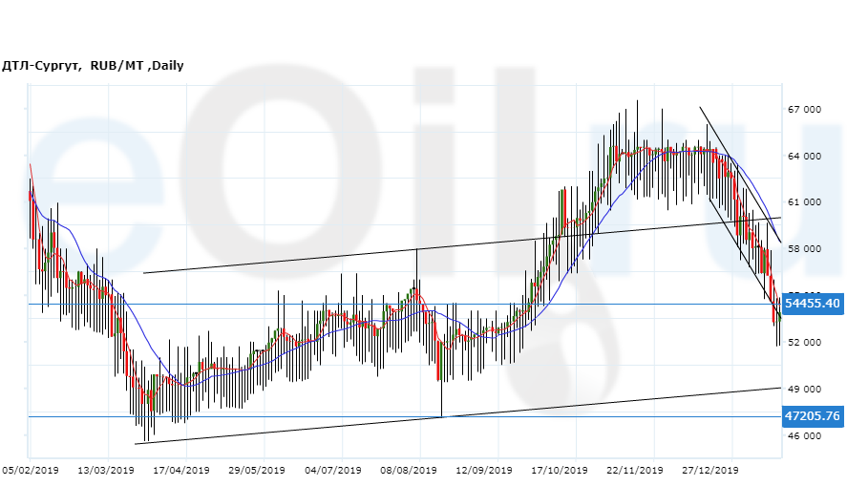Click the 67 000 price axis label
Viewport: 868px width, 486px height.
click(805, 110)
